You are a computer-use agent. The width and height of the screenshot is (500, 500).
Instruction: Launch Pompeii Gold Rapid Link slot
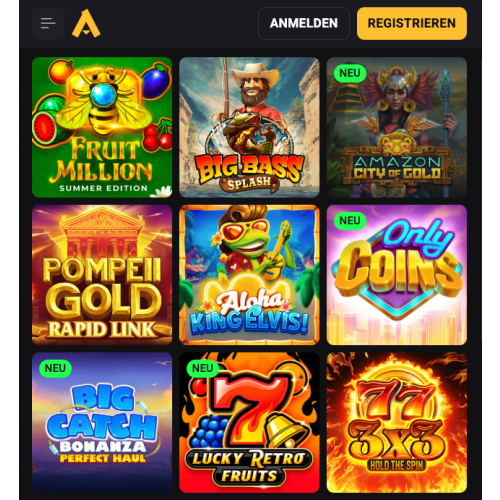tap(102, 275)
